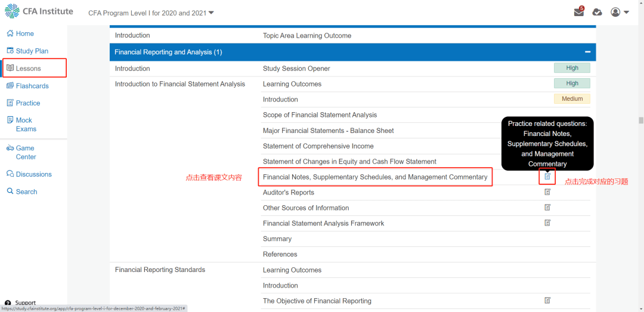Open The Objective of Financial Reporting
The width and height of the screenshot is (644, 312).
[x=317, y=301]
